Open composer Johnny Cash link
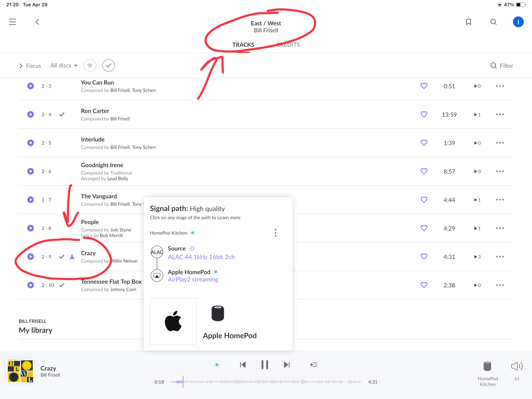This screenshot has height=399, width=532. pos(123,290)
